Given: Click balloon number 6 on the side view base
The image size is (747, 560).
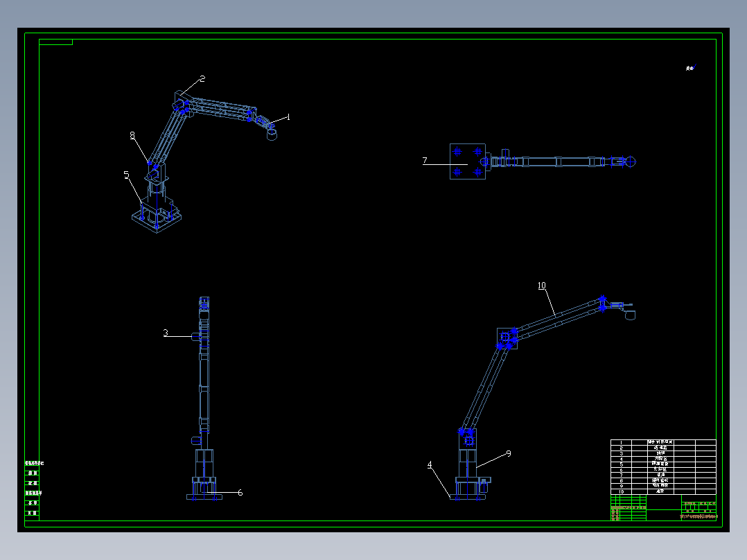Looking at the screenshot, I should [240, 493].
